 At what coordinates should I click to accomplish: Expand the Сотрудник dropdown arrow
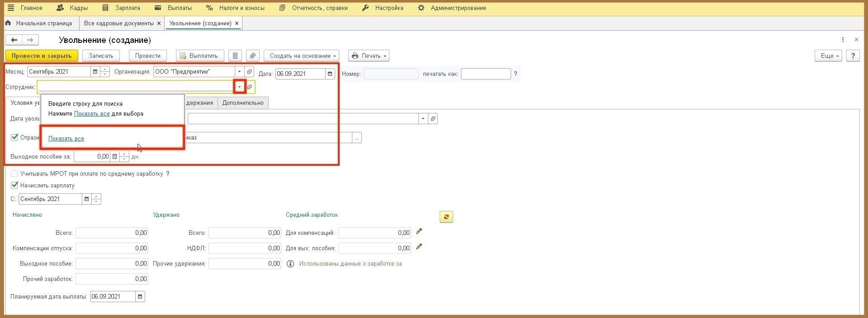(239, 87)
